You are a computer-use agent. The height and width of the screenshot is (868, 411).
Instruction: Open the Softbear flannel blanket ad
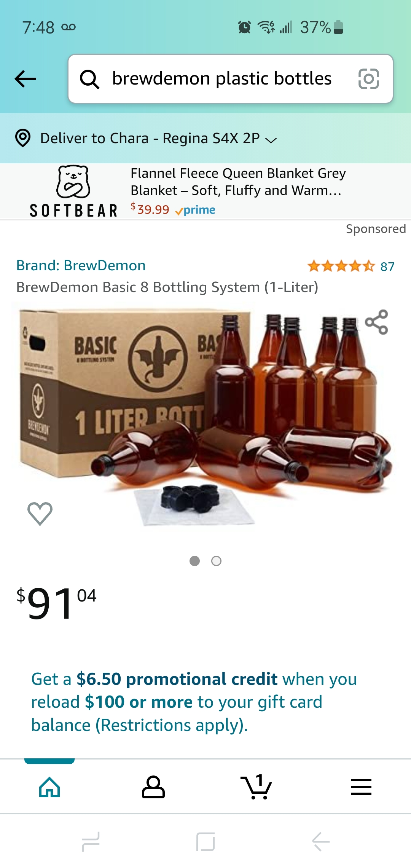(205, 191)
